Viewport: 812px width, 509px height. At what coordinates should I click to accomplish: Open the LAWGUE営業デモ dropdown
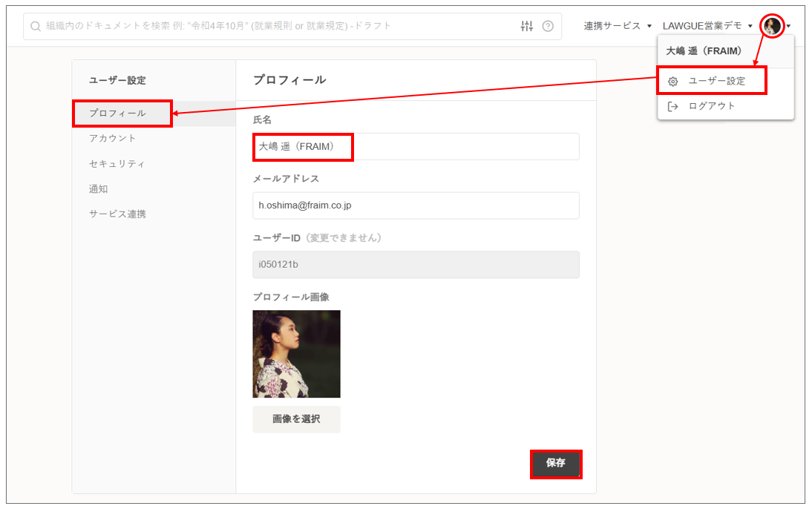click(707, 26)
